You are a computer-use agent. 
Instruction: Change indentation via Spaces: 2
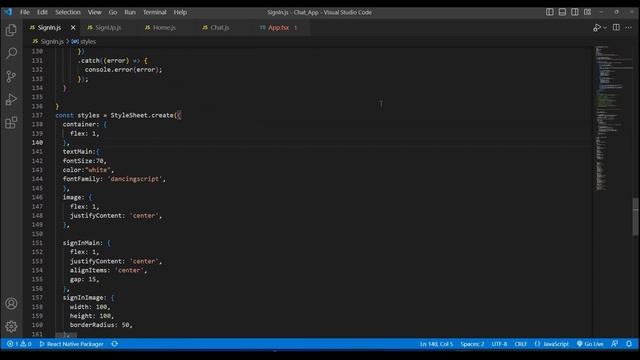[472, 344]
